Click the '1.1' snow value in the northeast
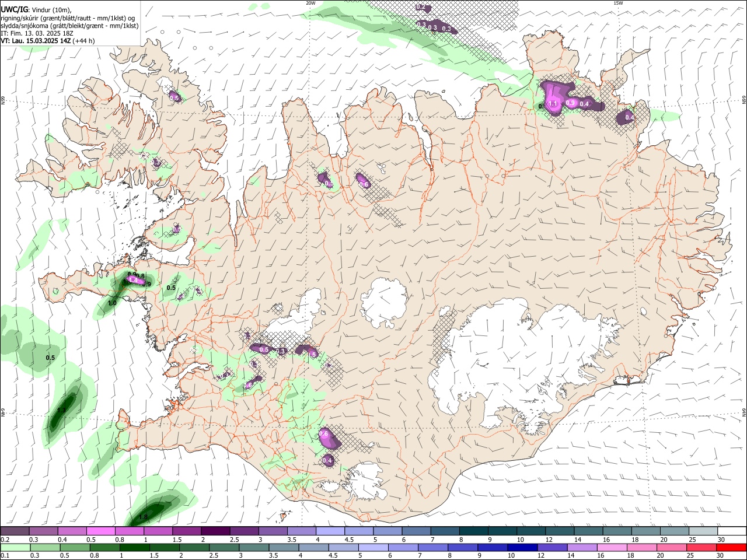This screenshot has height=560, width=747. click(x=554, y=104)
